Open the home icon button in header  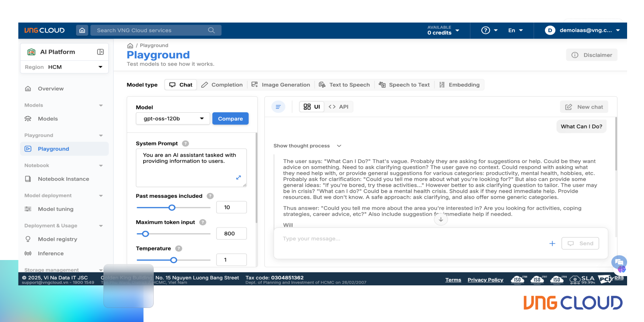tap(82, 30)
